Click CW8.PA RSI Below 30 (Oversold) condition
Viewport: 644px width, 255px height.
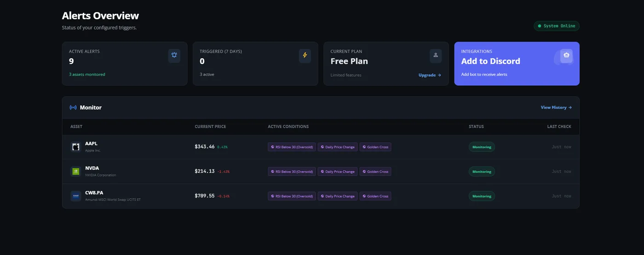pos(292,196)
